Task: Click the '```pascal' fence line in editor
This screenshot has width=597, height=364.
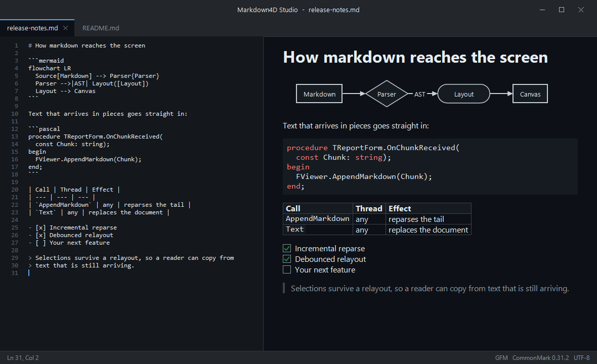Action: [44, 129]
